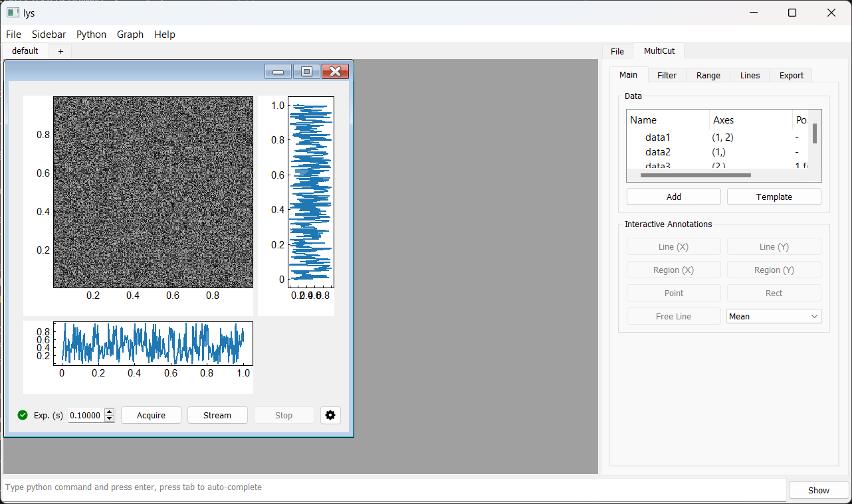Minimize the inner graph subwindow

tap(278, 72)
